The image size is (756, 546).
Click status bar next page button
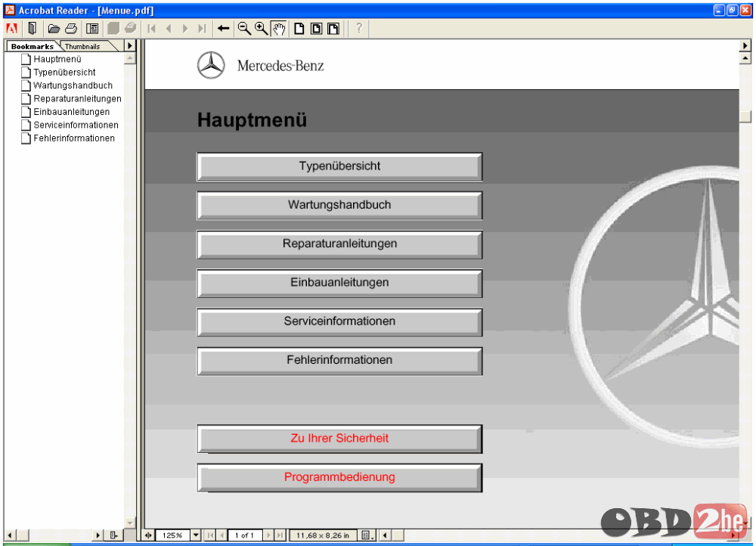[268, 535]
